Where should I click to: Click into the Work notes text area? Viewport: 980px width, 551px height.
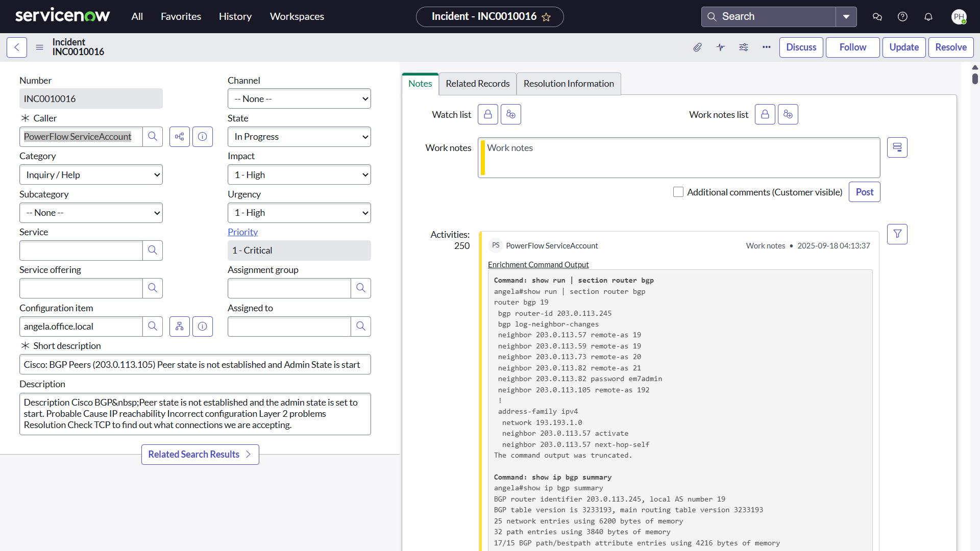click(x=679, y=158)
